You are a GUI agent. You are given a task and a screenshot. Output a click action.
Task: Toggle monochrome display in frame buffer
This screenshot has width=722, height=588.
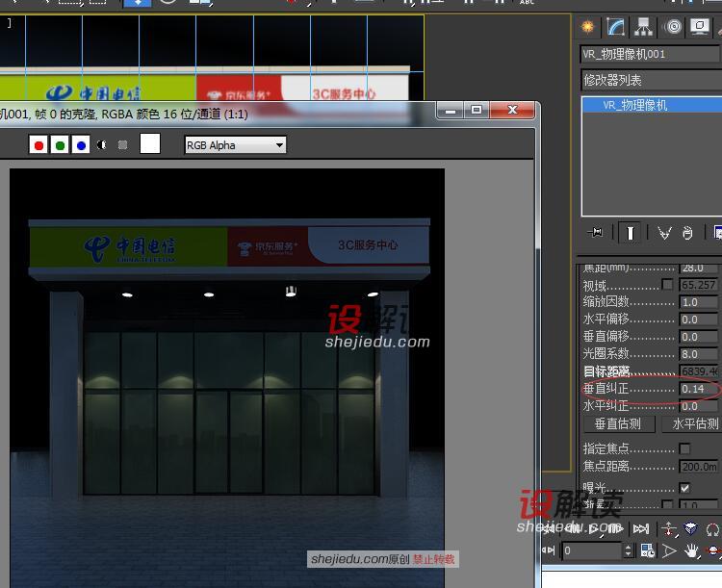pos(122,145)
